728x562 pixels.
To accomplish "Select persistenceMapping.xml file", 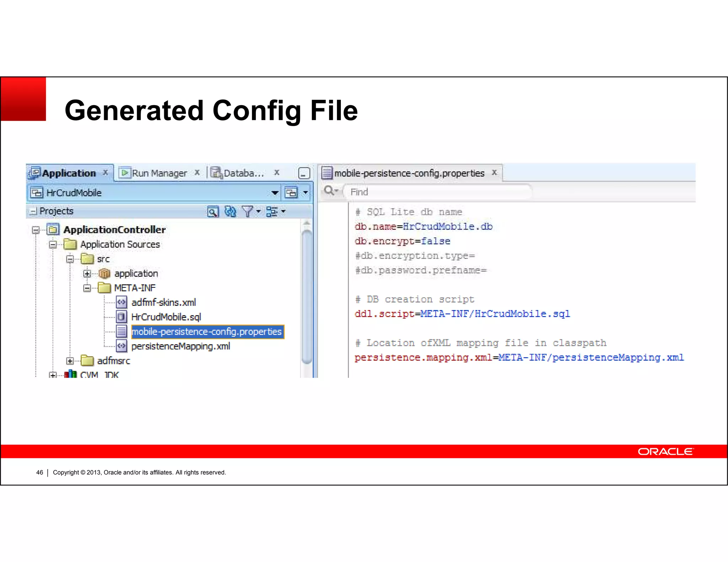I will point(181,346).
